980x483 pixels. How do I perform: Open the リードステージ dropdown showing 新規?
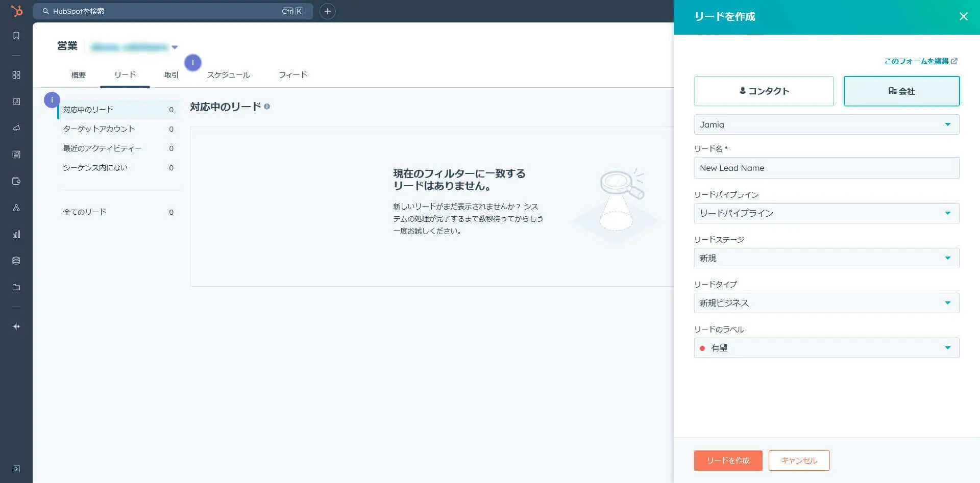tap(826, 258)
